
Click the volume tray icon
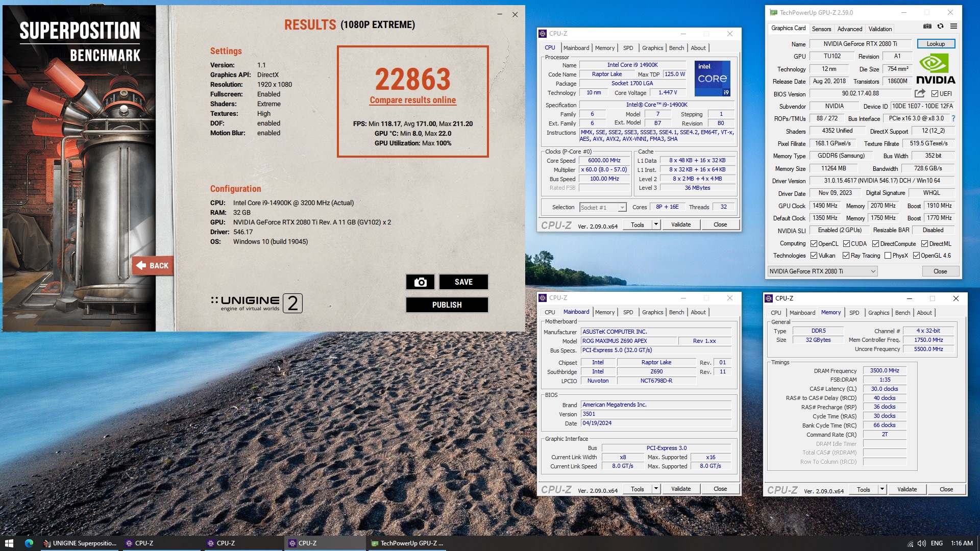pyautogui.click(x=921, y=543)
